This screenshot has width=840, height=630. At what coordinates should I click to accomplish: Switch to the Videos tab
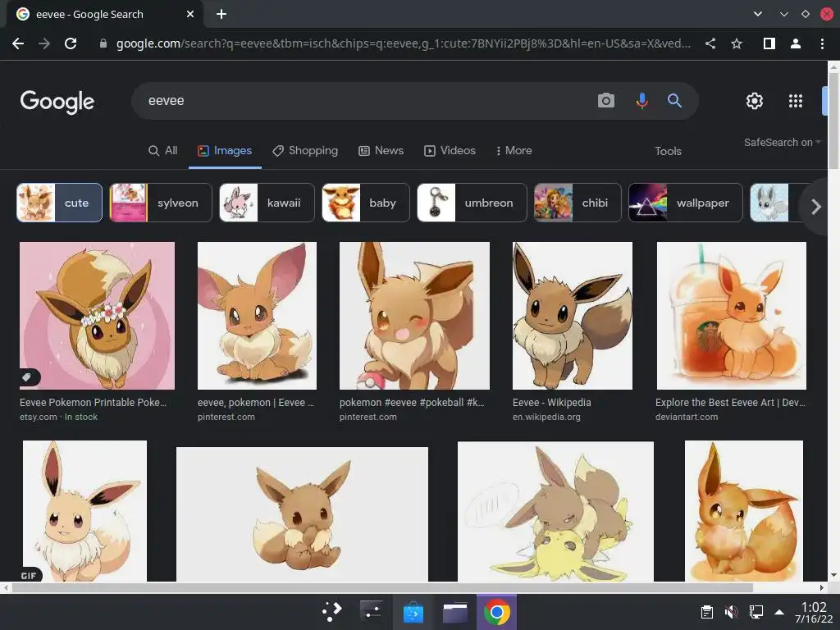[x=450, y=151]
